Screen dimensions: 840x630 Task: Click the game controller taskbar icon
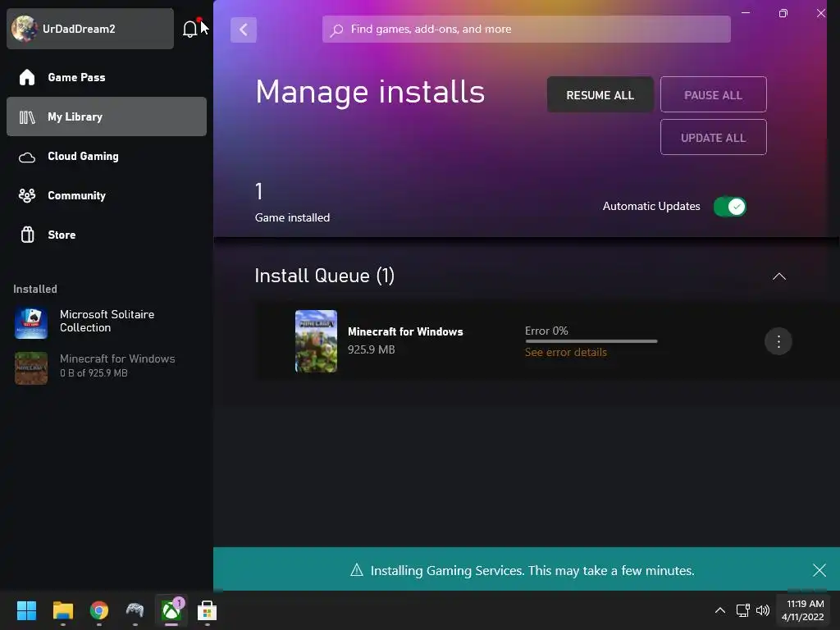[135, 610]
